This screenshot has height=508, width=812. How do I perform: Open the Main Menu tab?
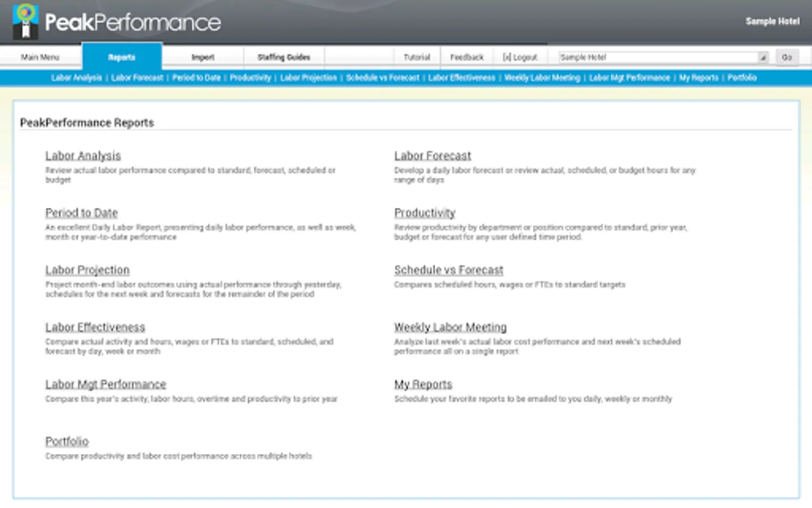40,57
